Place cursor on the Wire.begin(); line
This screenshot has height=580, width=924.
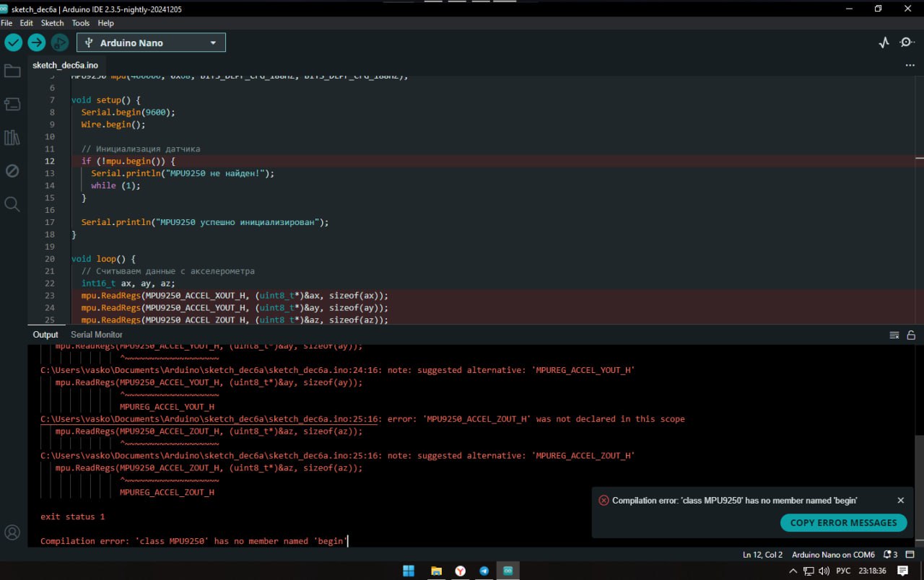pyautogui.click(x=113, y=125)
